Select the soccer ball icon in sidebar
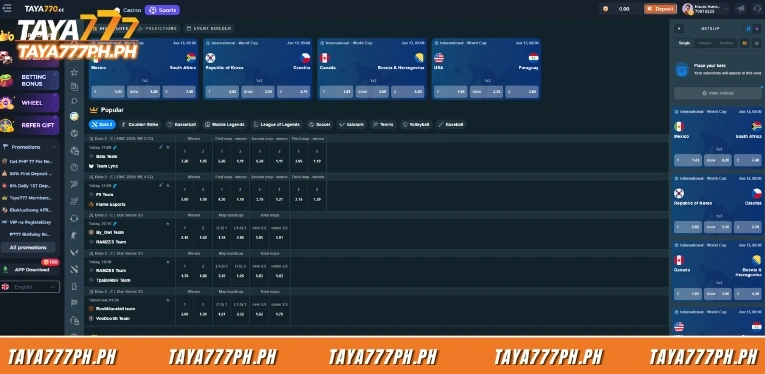This screenshot has height=374, width=765. 74,133
